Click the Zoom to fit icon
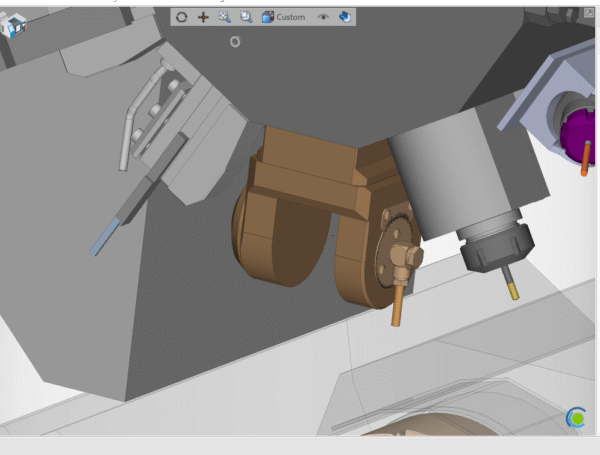Viewport: 600px width, 455px height. [x=224, y=17]
